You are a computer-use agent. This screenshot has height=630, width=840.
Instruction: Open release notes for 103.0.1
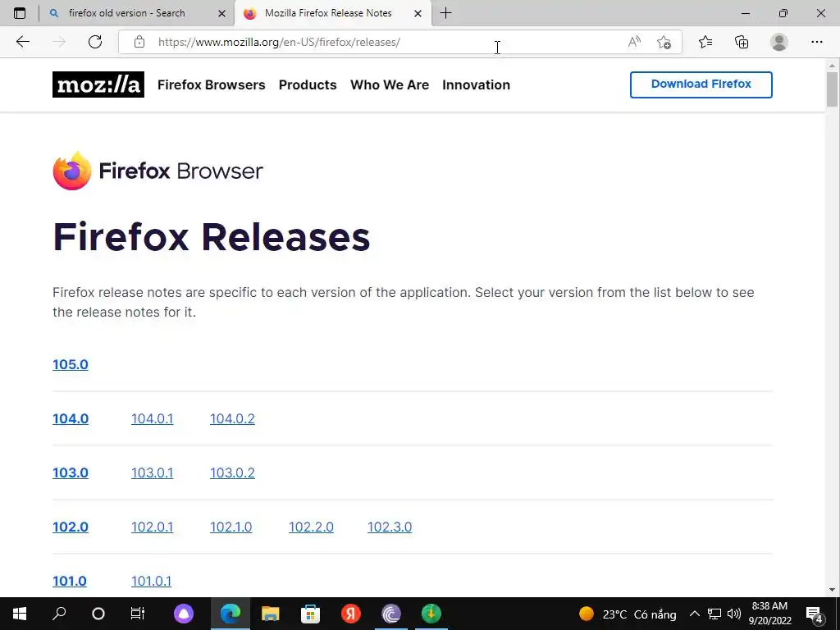[x=152, y=472]
